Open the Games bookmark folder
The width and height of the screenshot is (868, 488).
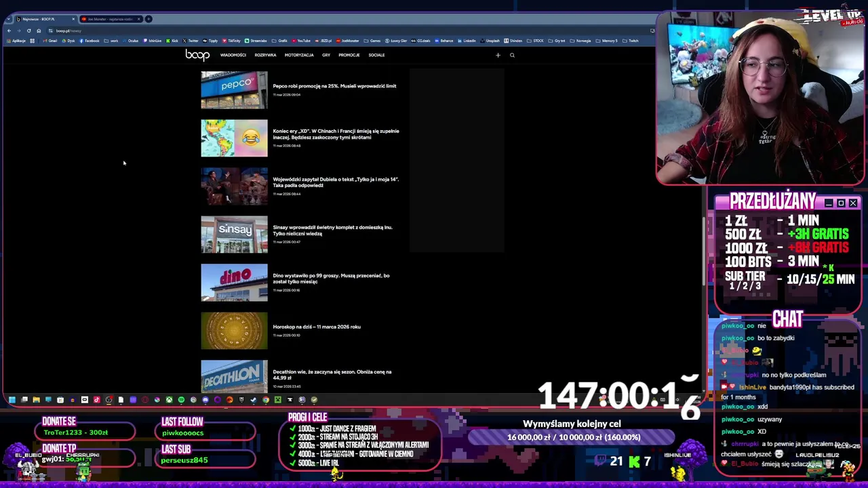[372, 41]
